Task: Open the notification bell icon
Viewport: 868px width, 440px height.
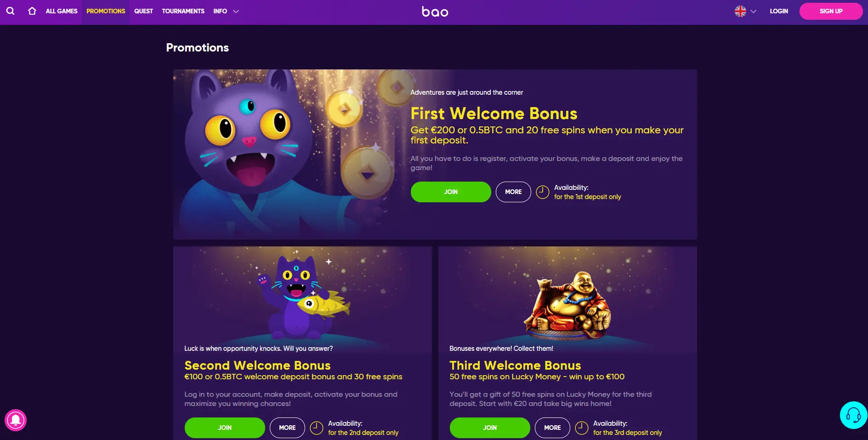Action: [x=16, y=420]
